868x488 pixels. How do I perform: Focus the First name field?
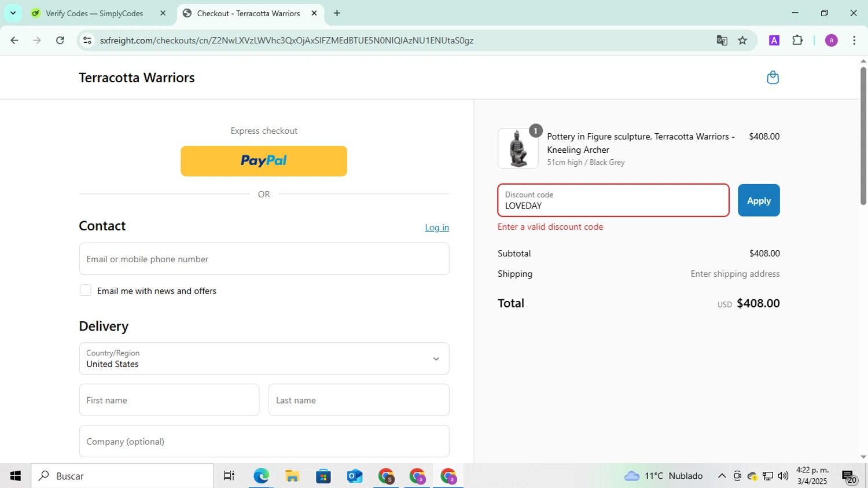(169, 400)
